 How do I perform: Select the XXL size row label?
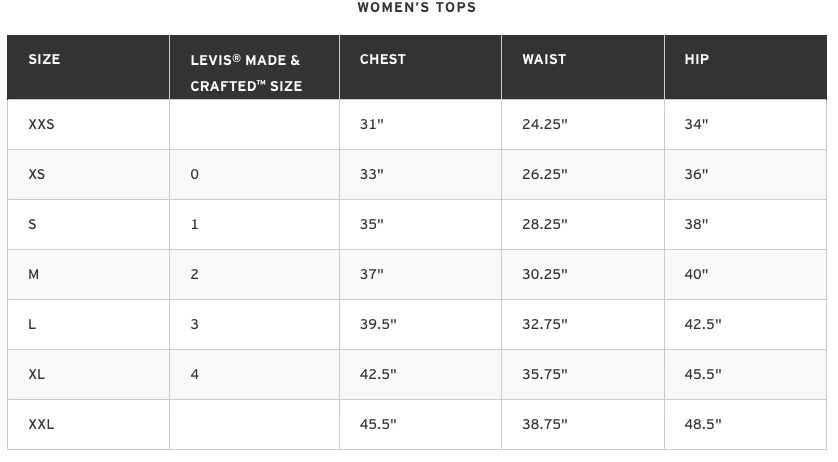coord(42,425)
